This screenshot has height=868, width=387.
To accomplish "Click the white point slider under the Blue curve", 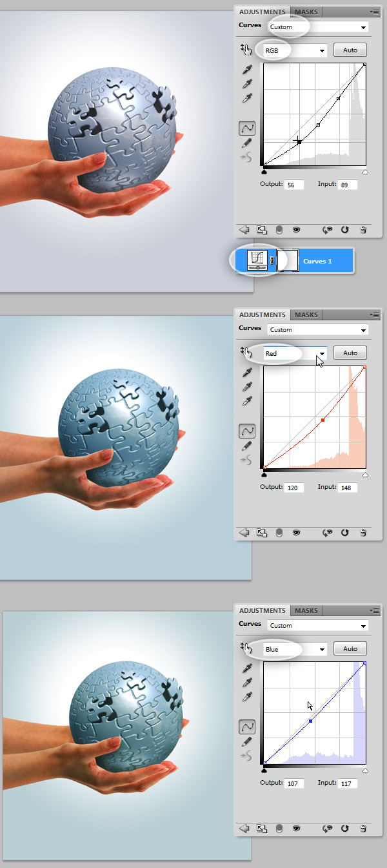I will point(365,770).
